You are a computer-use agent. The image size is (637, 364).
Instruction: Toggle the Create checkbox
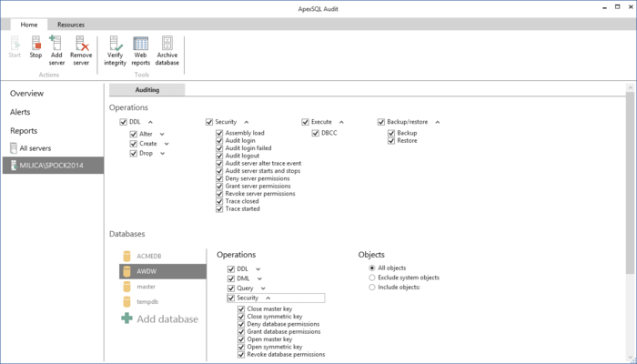133,144
